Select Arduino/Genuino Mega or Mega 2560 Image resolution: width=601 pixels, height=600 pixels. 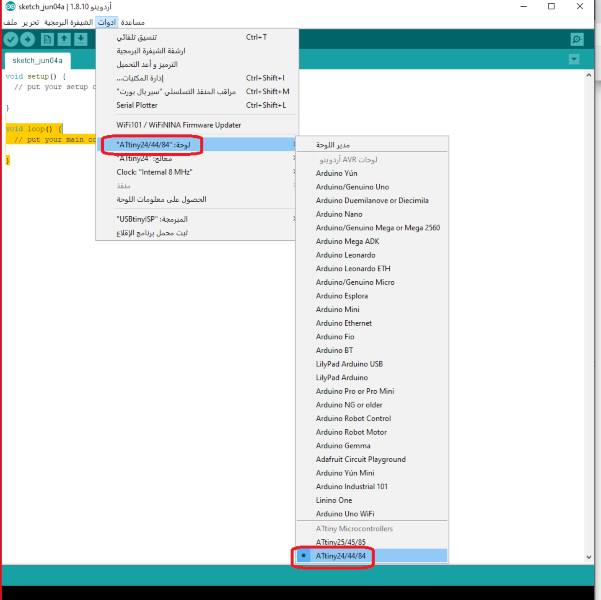(372, 228)
